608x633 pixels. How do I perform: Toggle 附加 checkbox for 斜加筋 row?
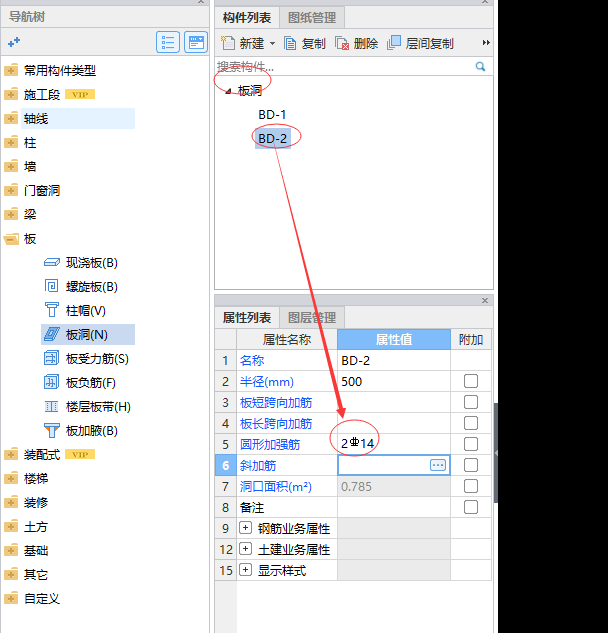pyautogui.click(x=471, y=465)
